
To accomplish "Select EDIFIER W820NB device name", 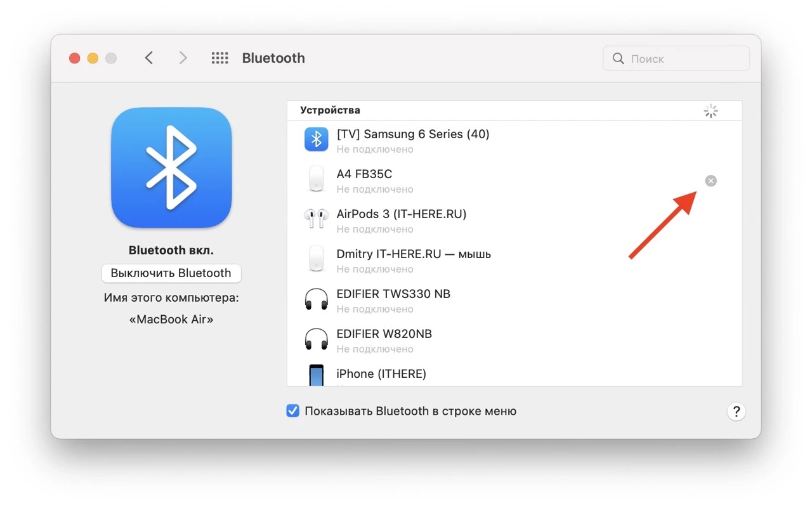I will pyautogui.click(x=384, y=334).
